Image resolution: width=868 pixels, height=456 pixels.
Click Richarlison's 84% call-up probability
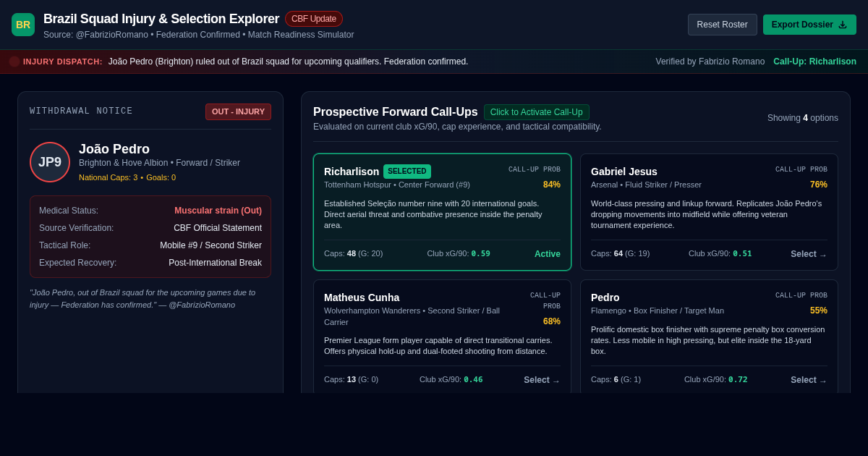[552, 185]
